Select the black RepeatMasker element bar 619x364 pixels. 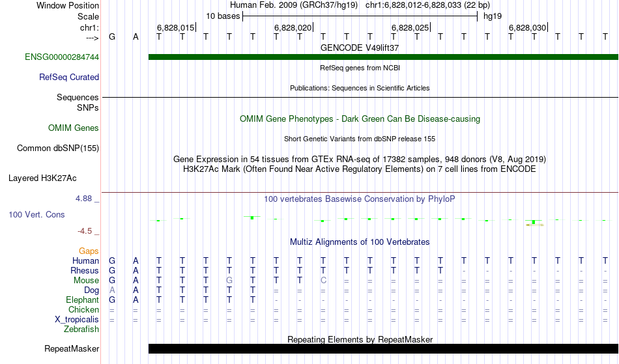click(x=383, y=348)
